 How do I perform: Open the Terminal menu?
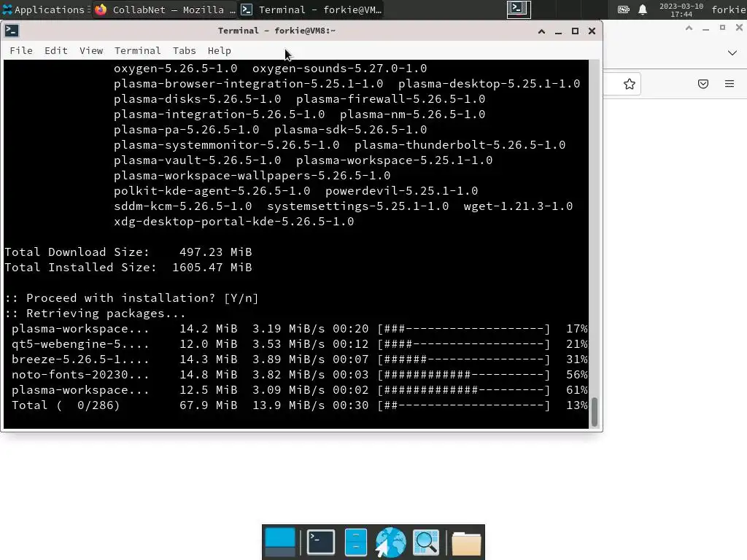pos(138,50)
